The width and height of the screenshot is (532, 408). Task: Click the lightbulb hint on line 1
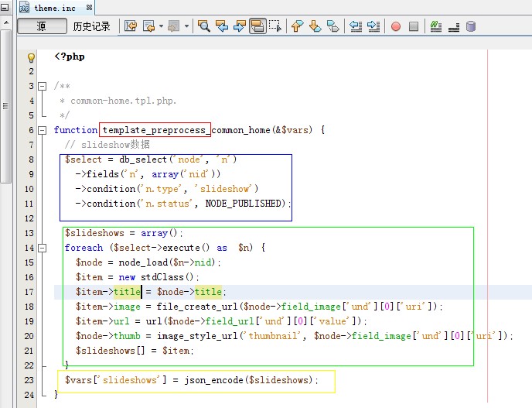point(31,57)
